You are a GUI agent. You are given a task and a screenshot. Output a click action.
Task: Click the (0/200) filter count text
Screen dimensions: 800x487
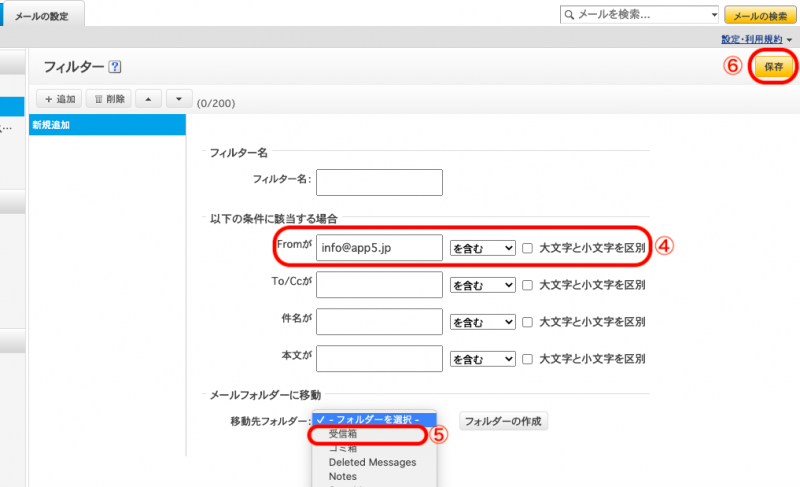[x=216, y=103]
